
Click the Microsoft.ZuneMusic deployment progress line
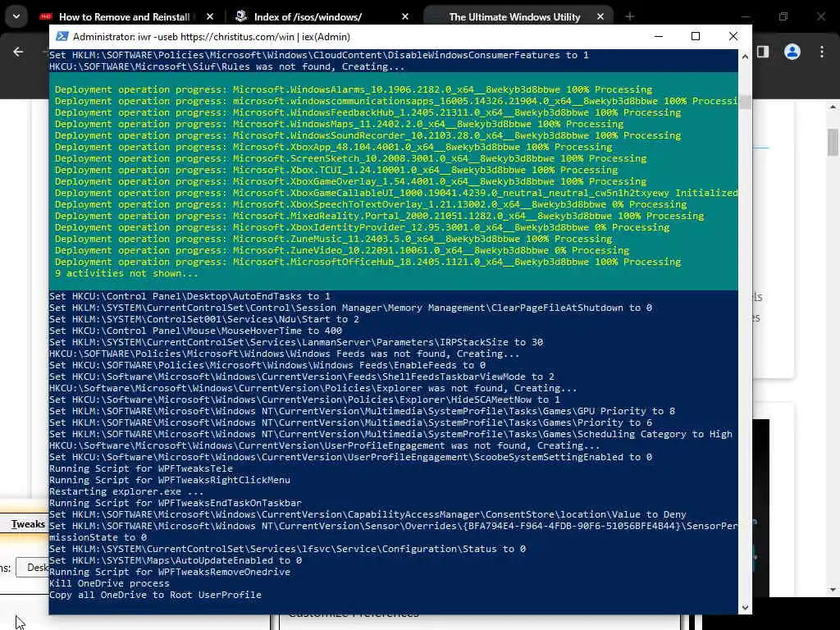point(333,239)
